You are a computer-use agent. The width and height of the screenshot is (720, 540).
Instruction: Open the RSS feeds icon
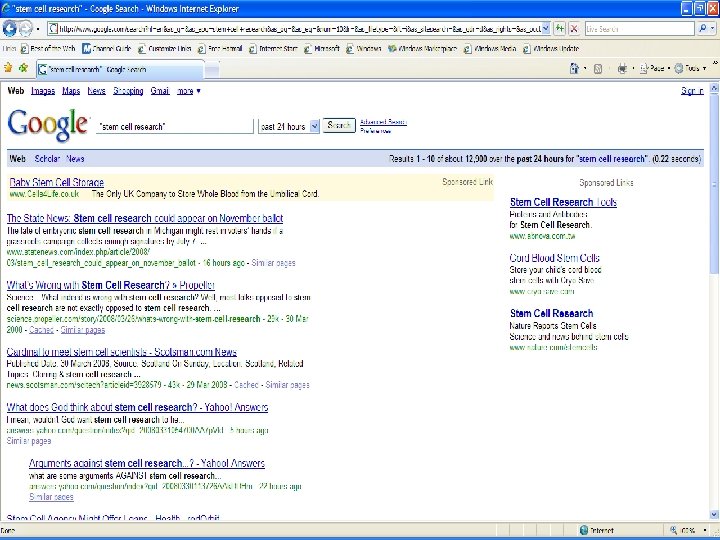(x=598, y=68)
